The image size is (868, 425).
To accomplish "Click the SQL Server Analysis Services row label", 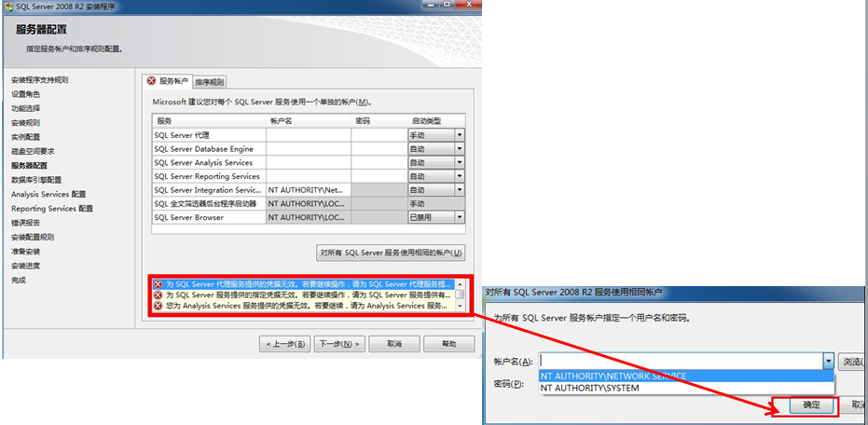I will point(203,163).
